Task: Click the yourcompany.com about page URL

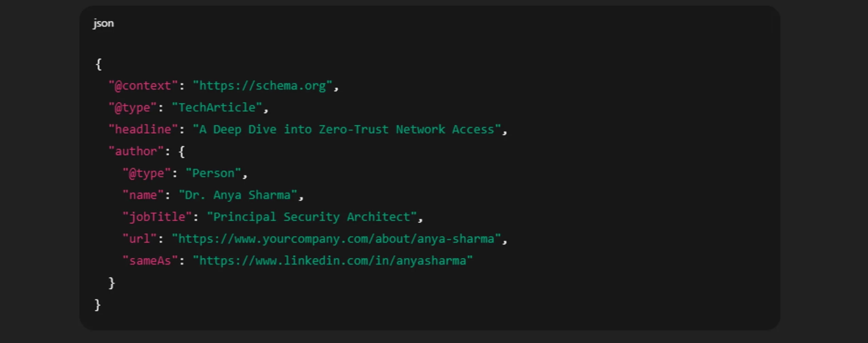Action: pos(336,239)
